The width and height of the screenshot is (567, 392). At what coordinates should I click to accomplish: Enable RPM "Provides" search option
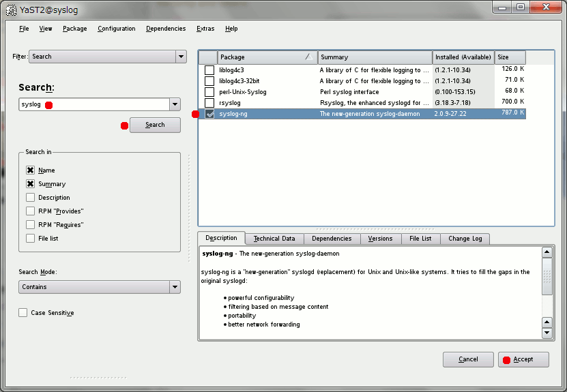[x=31, y=211]
